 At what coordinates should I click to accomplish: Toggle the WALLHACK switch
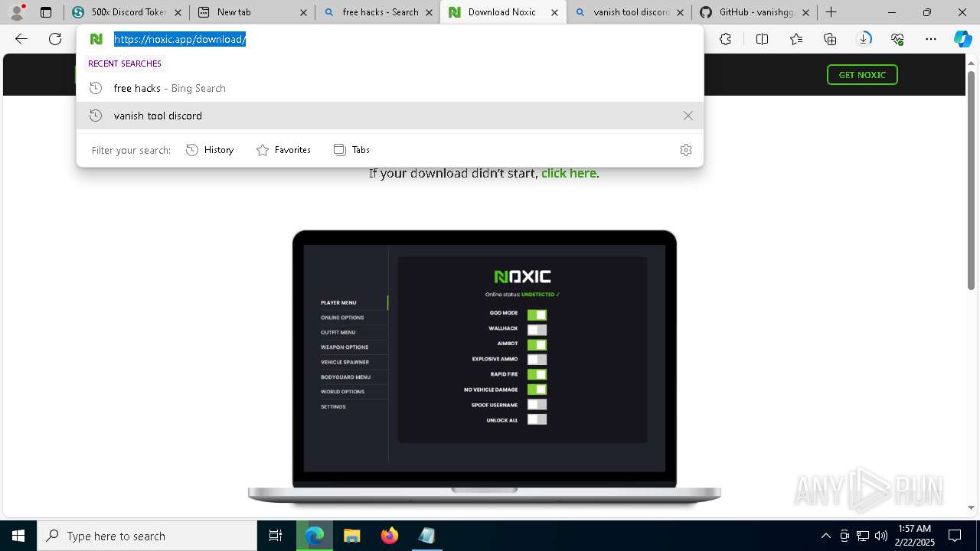[537, 330]
